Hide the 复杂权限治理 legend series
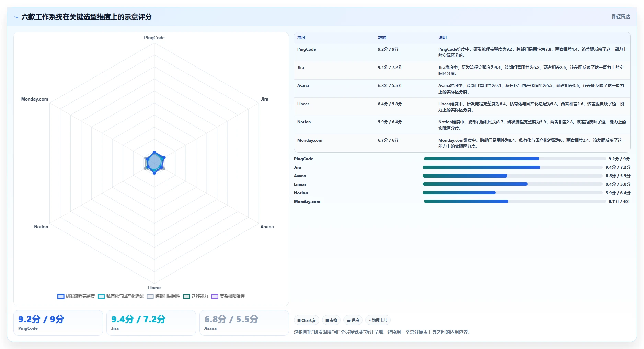 228,296
